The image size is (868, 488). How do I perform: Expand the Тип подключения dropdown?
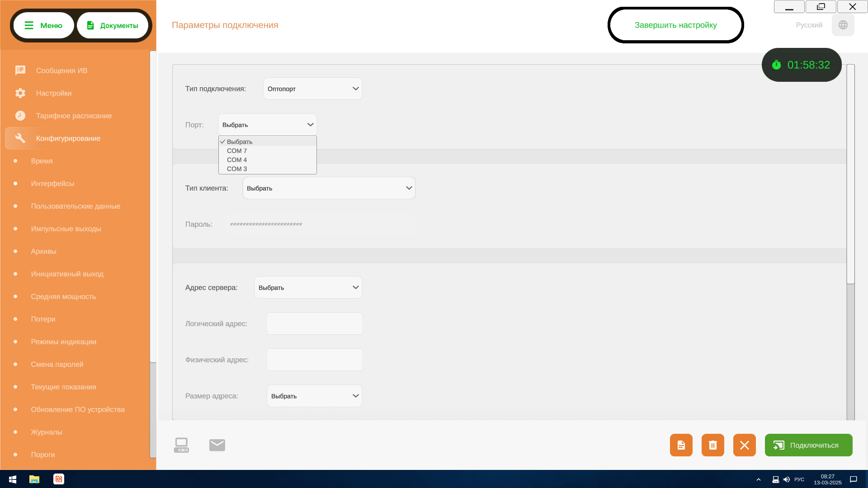[x=312, y=89]
